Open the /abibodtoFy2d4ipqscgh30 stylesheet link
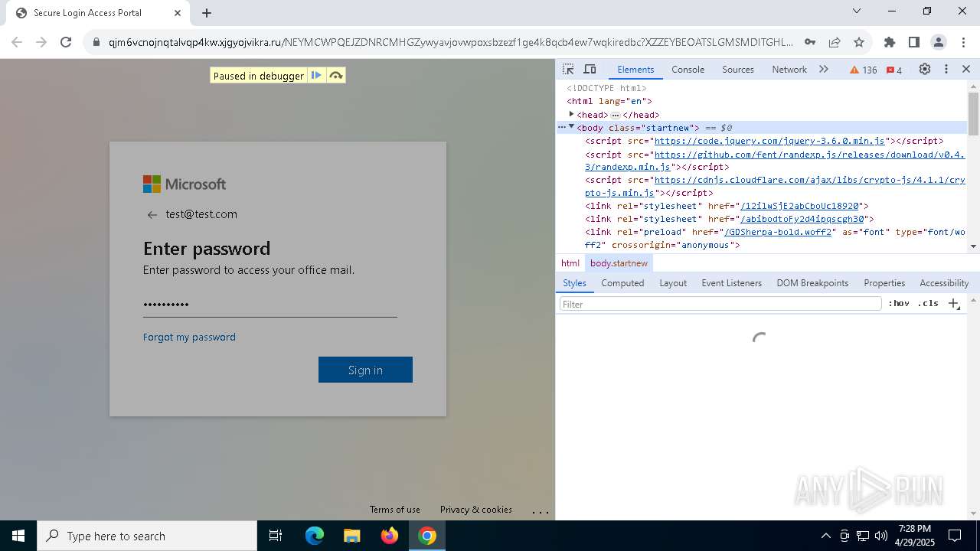The width and height of the screenshot is (980, 551). point(802,219)
